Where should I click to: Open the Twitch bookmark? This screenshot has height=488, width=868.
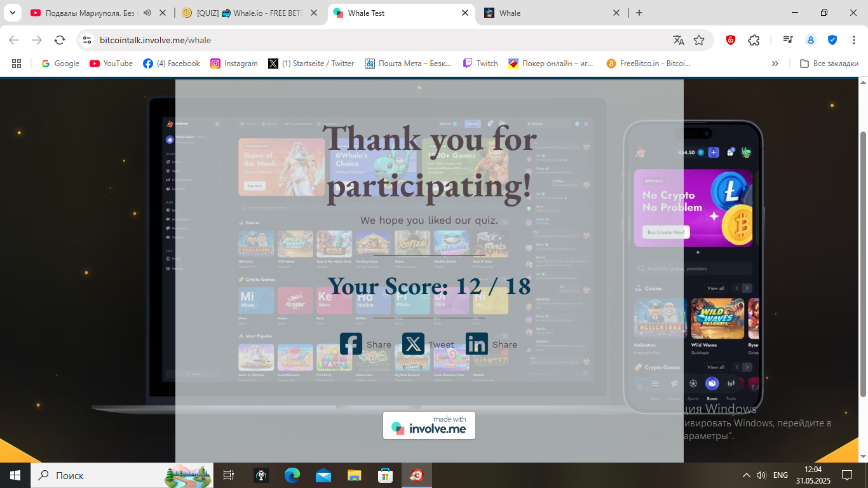pyautogui.click(x=480, y=64)
